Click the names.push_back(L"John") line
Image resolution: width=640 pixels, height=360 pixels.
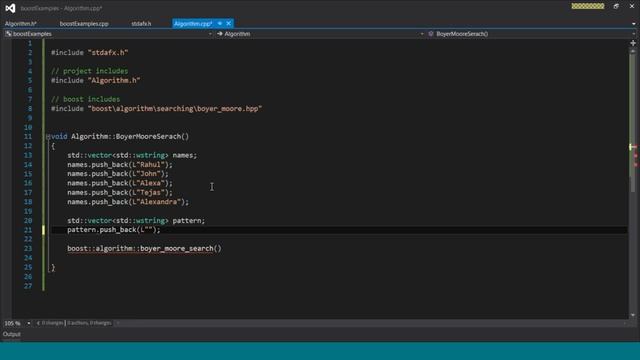118,174
